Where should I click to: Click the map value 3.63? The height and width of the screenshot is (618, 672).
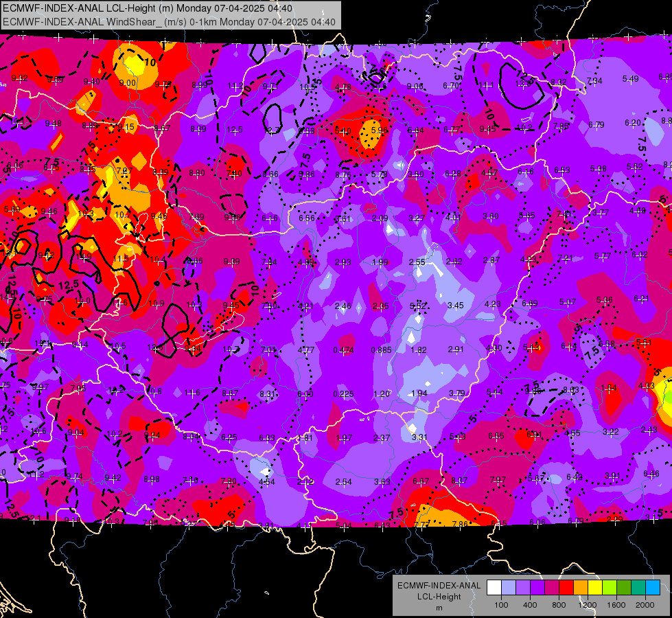tap(382, 482)
